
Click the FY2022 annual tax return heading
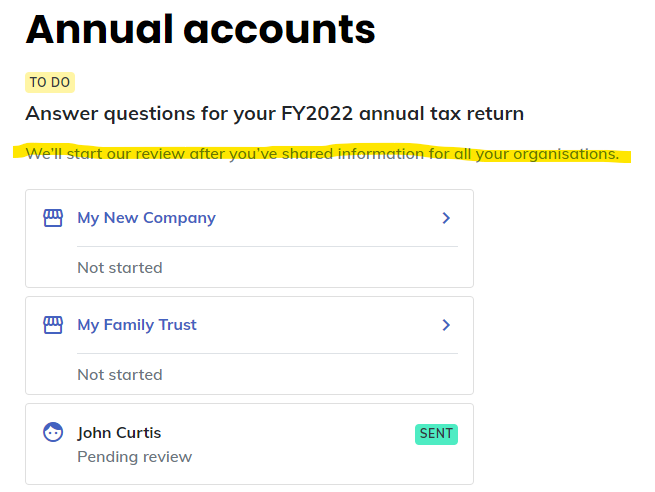274,114
